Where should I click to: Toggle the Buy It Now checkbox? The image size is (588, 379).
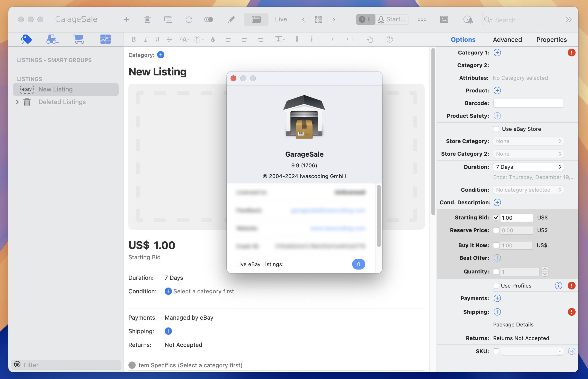tap(496, 245)
